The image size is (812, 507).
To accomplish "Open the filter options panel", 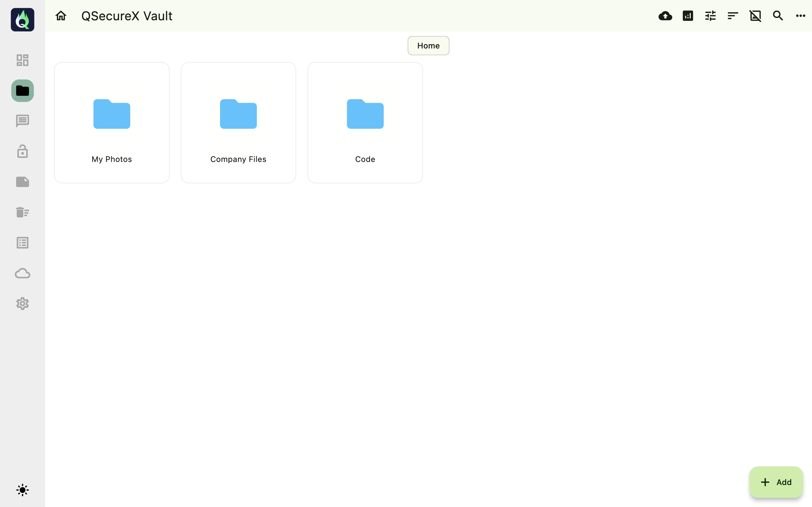I will pyautogui.click(x=710, y=16).
